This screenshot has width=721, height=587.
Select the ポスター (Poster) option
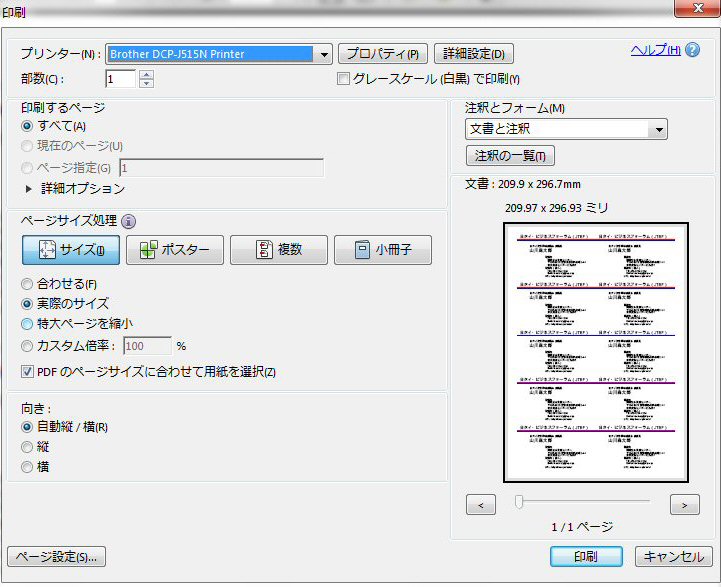pyautogui.click(x=176, y=250)
